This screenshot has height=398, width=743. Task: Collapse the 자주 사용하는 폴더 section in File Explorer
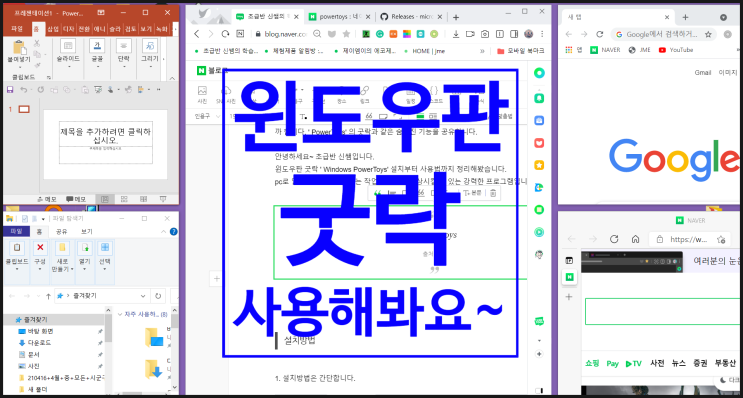[120, 314]
